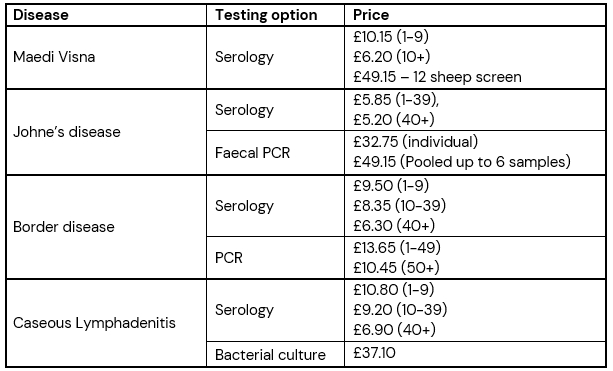Click the £32.75 (individual) price text
The width and height of the screenshot is (613, 371).
(x=415, y=142)
